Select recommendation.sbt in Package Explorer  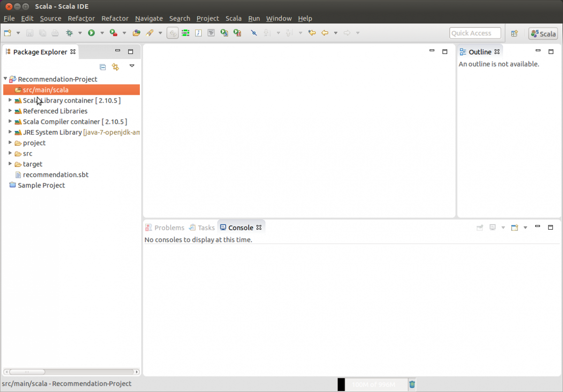55,174
